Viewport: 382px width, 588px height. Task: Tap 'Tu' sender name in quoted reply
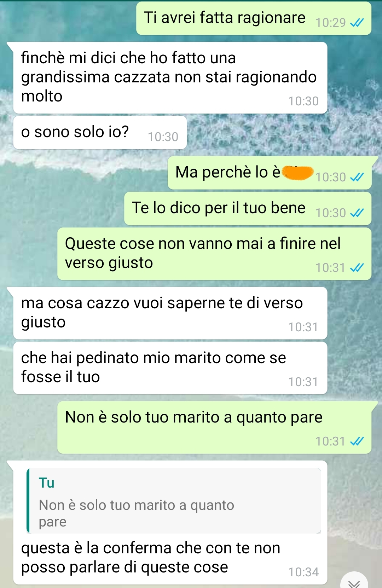47,483
